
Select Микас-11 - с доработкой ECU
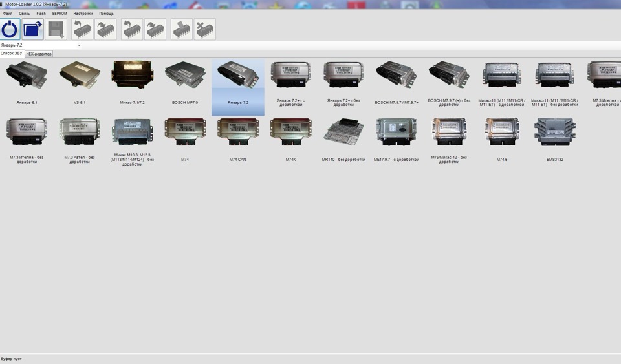[x=502, y=84]
